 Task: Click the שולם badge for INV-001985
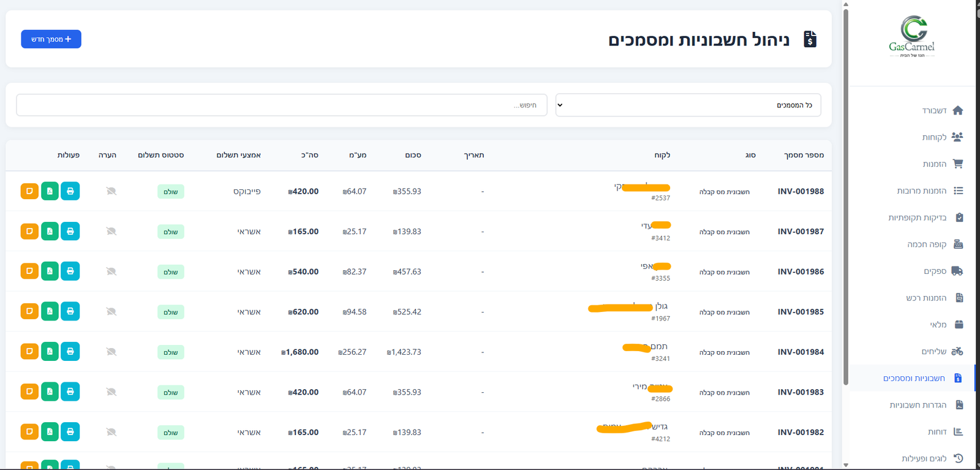pos(171,312)
